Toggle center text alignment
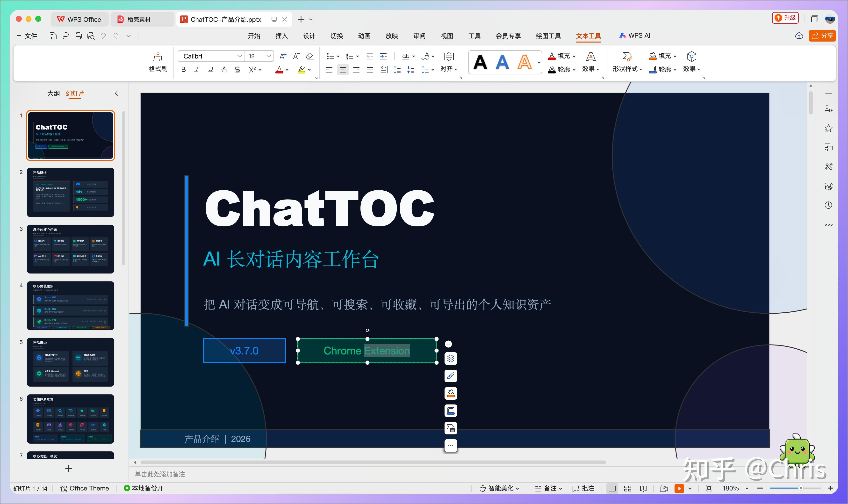The height and width of the screenshot is (504, 848). click(343, 70)
